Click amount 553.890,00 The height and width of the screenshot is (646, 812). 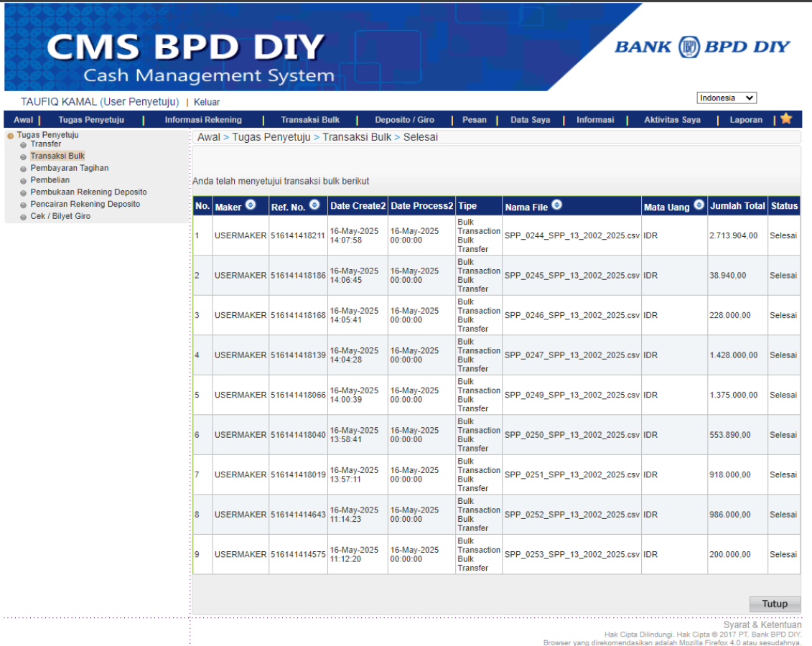pyautogui.click(x=729, y=435)
